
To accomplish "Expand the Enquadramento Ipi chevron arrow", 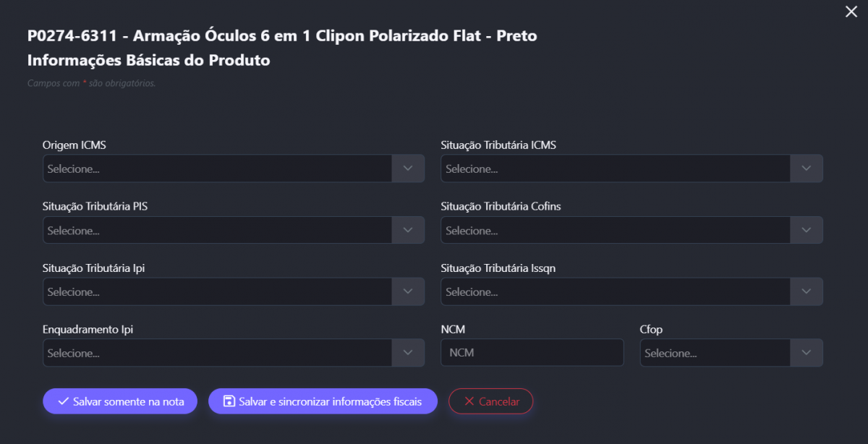I will coord(408,353).
